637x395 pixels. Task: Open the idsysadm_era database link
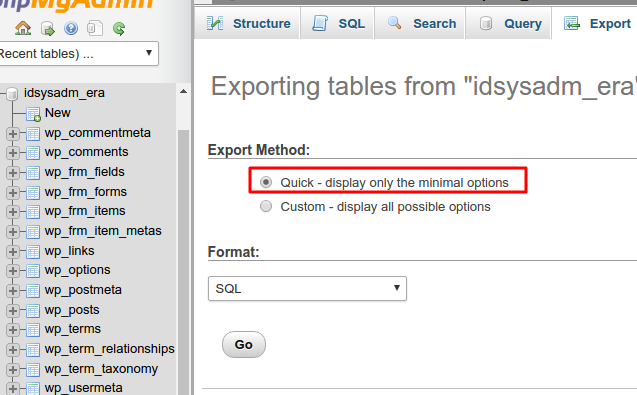click(64, 93)
